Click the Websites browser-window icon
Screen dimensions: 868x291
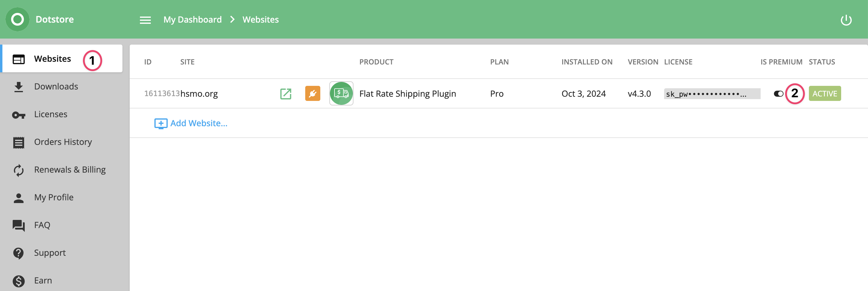click(18, 59)
